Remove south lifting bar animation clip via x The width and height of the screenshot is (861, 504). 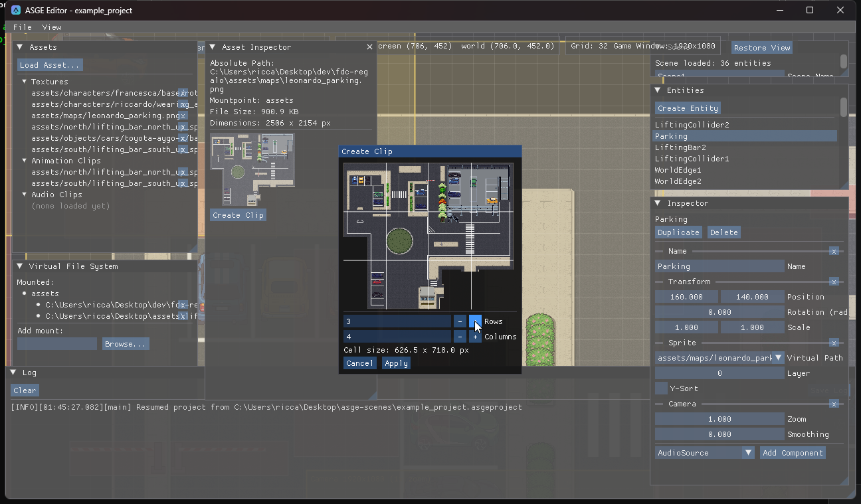183,183
